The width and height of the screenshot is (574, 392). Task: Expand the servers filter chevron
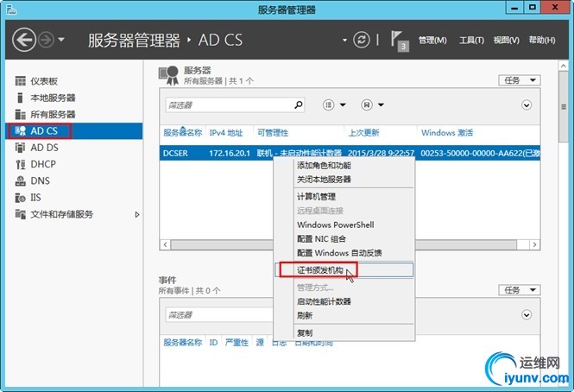pyautogui.click(x=527, y=105)
